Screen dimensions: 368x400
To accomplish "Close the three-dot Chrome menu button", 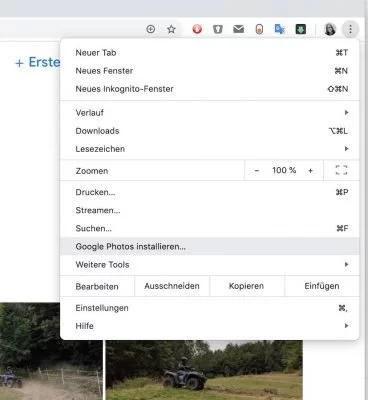I will (350, 29).
